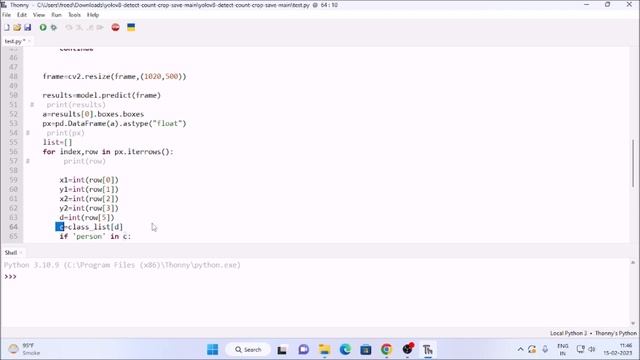Click the Python 3.10.9 version text in Shell
This screenshot has width=640, height=360.
[x=32, y=265]
